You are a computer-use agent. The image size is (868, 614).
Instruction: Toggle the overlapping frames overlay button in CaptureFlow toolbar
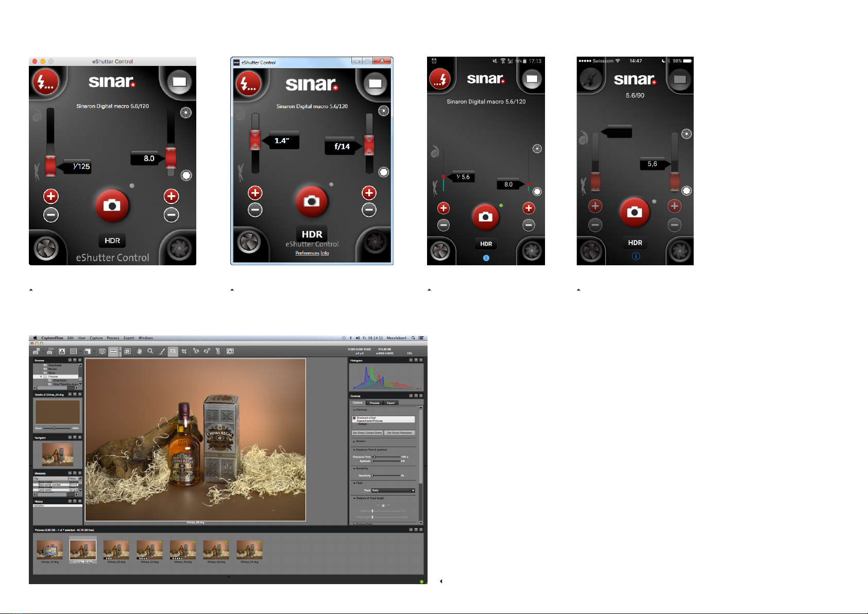pos(127,351)
